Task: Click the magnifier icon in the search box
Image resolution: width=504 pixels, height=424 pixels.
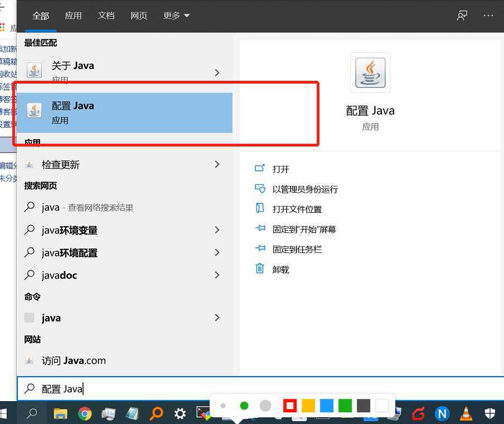Action: tap(29, 388)
